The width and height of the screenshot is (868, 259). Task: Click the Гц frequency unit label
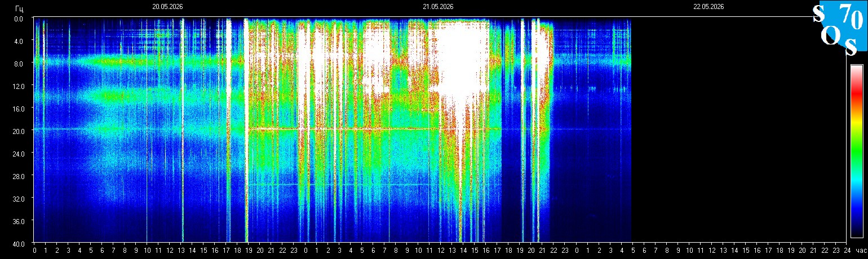(19, 9)
